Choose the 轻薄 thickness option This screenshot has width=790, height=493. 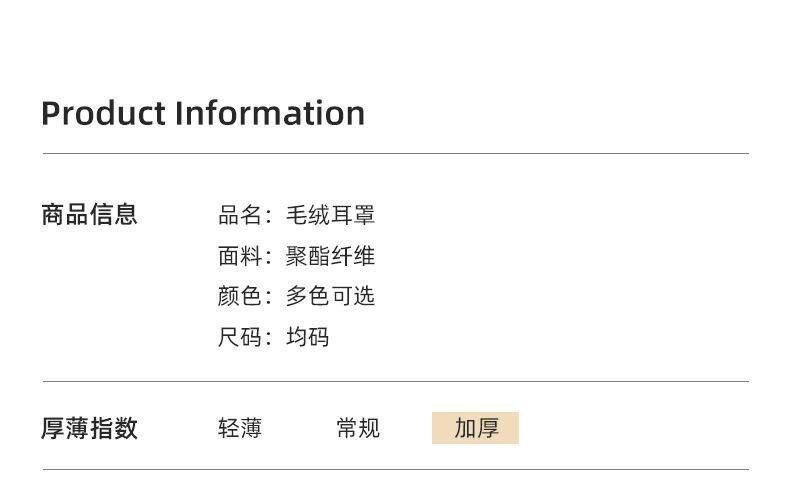pyautogui.click(x=240, y=429)
